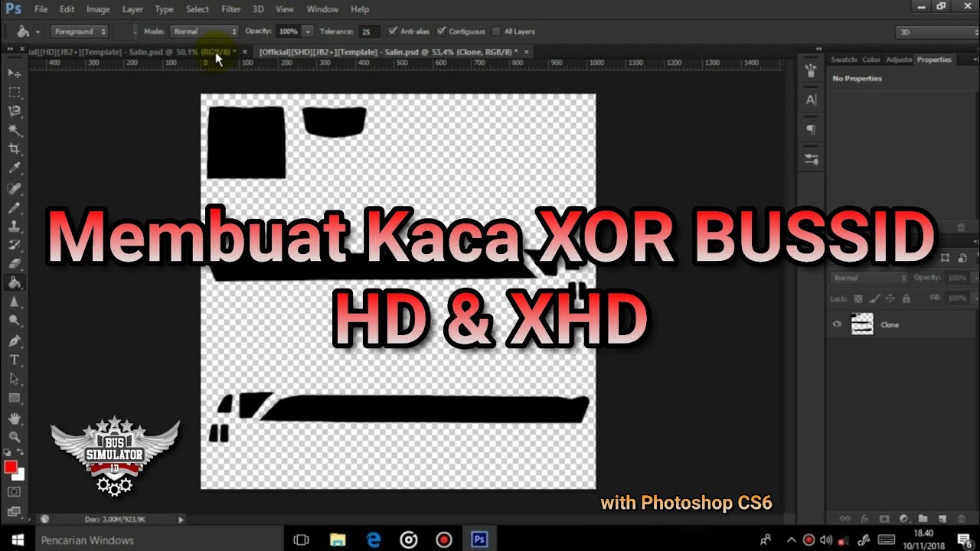Open the tool preset picker arrow

[38, 31]
